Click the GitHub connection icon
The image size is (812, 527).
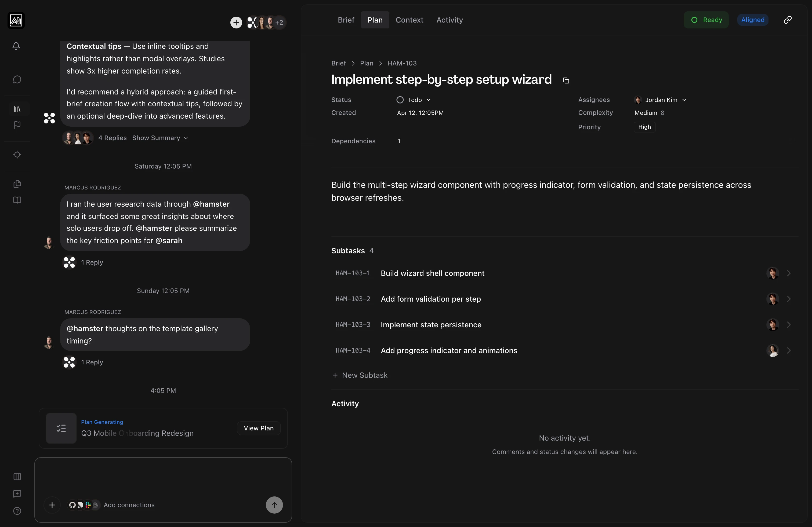[x=72, y=505]
